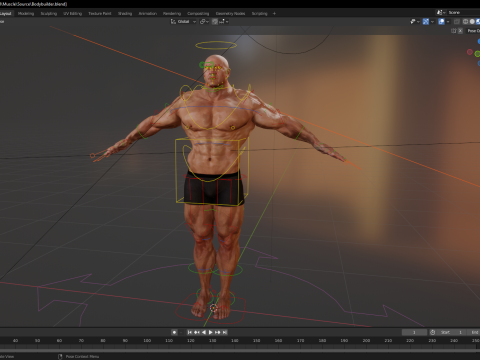The image size is (480, 360).
Task: Expand the gizmo options dropdown arrow
Action: coord(432,21)
